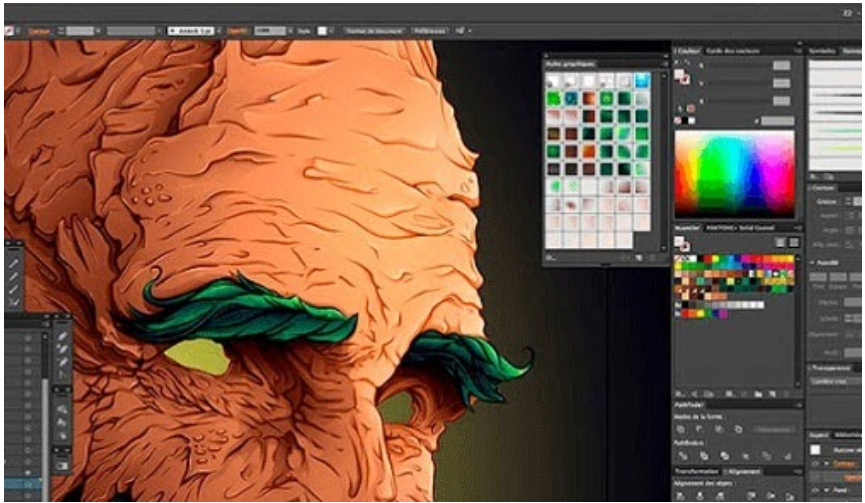This screenshot has height=503, width=865.
Task: Click the Exclude shape mode icon in Pathfinder
Action: click(738, 429)
